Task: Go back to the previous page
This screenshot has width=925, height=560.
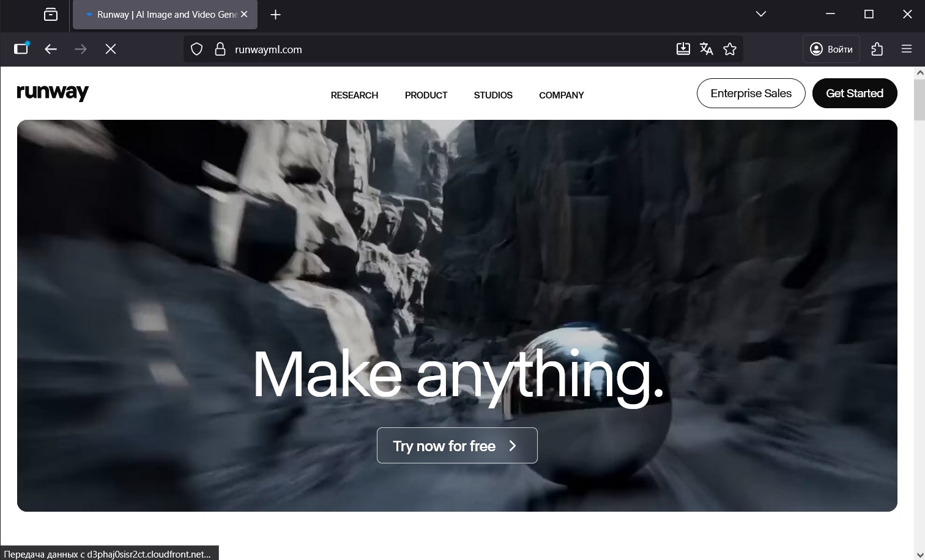Action: tap(51, 50)
